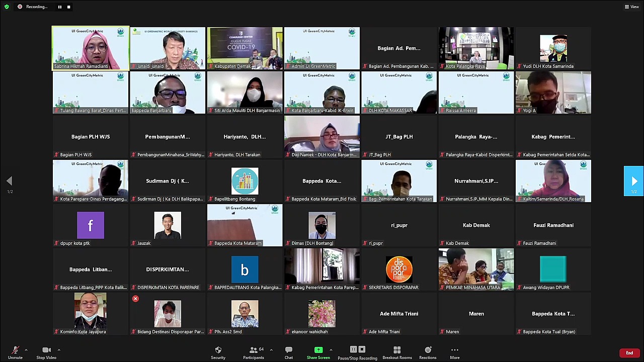Click the green encryption shield icon
The image size is (644, 362).
pyautogui.click(x=7, y=7)
